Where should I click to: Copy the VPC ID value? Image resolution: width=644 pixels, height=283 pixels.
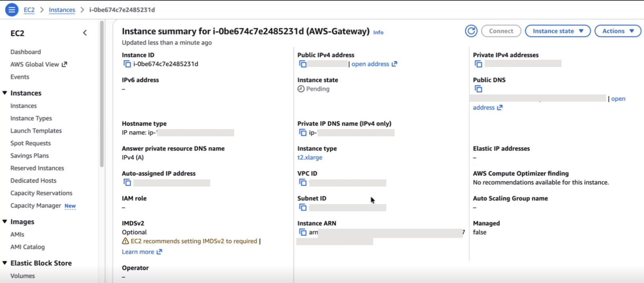303,183
